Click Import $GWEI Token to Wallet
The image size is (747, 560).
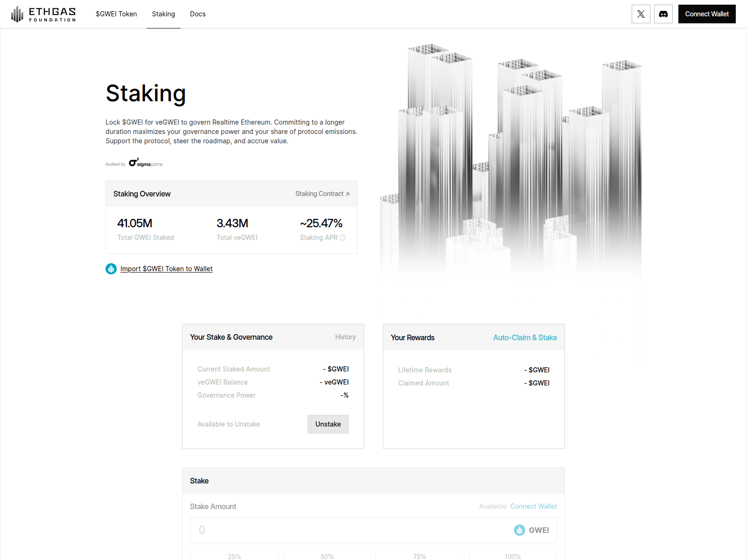click(166, 269)
